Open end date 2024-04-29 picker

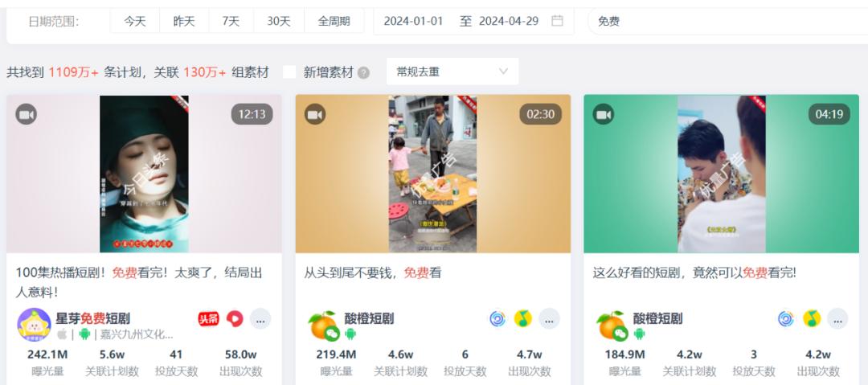(x=509, y=21)
